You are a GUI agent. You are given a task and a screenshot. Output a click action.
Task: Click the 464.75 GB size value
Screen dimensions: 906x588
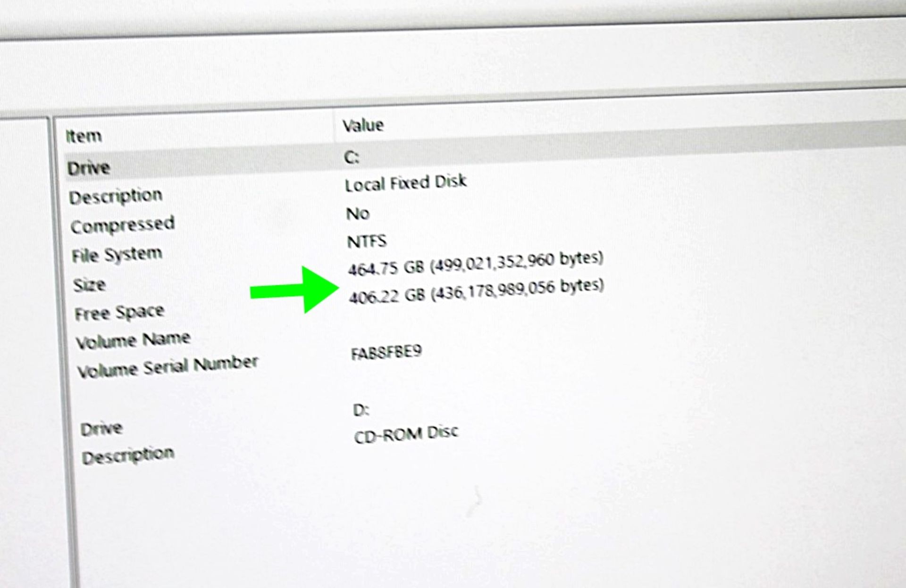476,263
